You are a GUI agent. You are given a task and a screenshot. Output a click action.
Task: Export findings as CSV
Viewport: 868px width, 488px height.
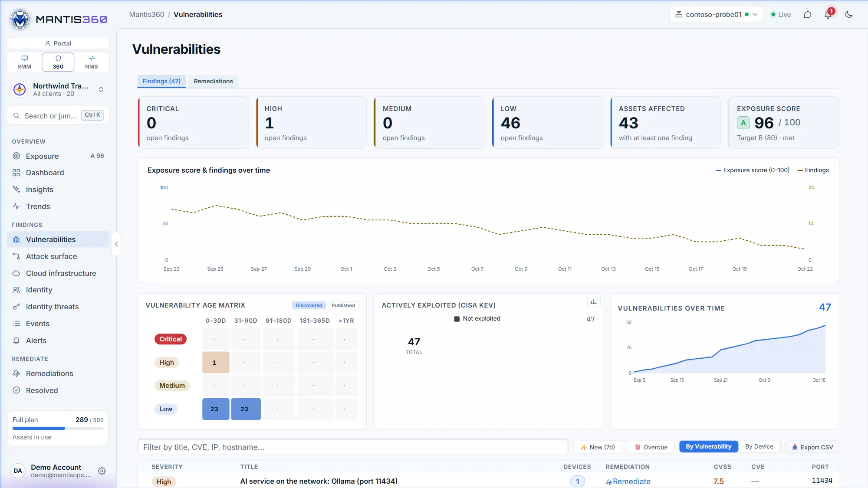[812, 447]
